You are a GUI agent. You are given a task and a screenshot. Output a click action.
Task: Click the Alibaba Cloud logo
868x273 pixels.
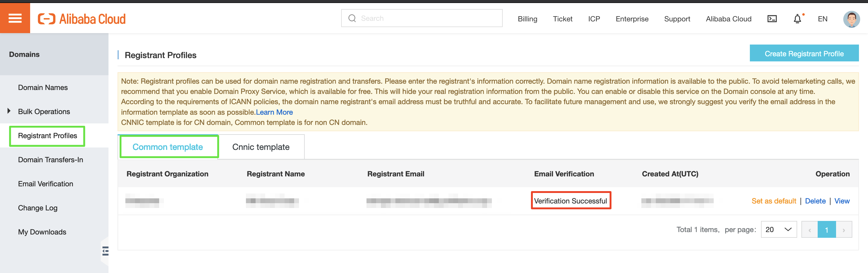click(x=82, y=18)
